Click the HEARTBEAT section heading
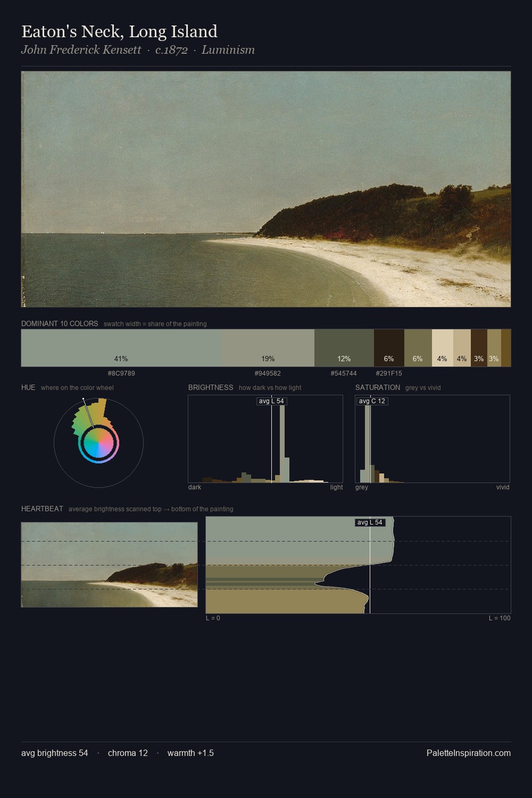Screen dimensions: 532x798 click(42, 509)
